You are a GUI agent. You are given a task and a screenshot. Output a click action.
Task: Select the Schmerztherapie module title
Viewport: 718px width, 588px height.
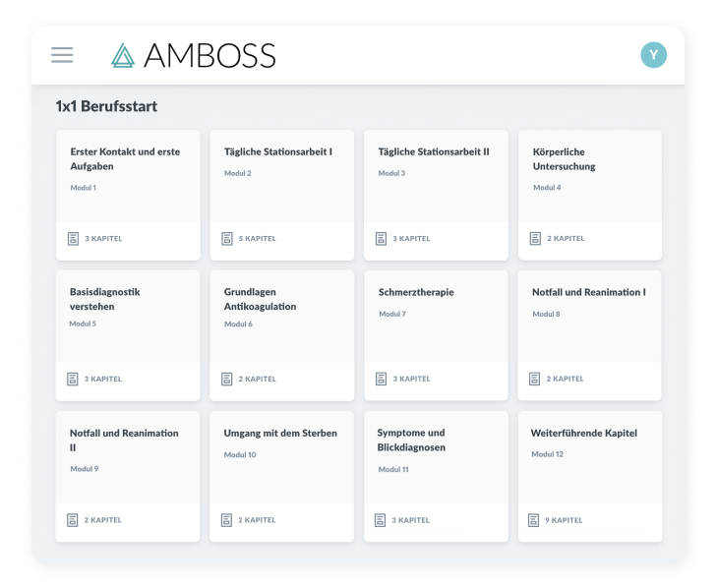pos(416,292)
